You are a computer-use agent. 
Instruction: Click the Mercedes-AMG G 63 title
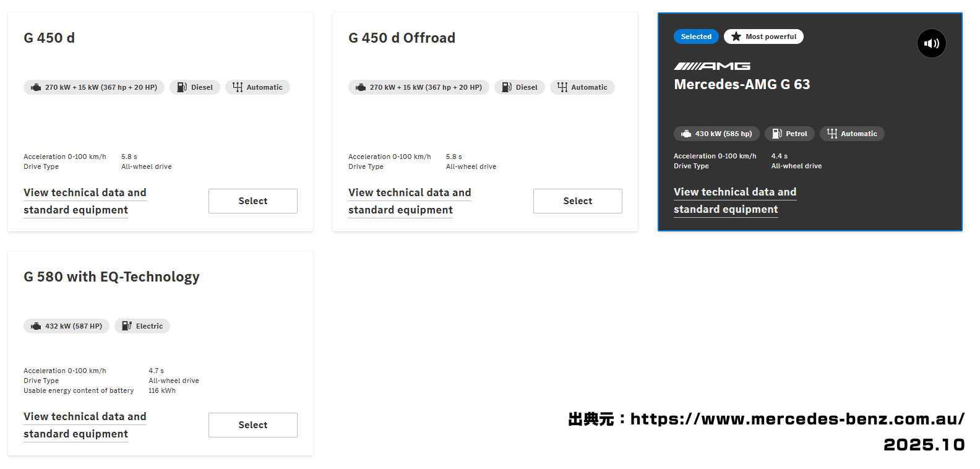click(742, 84)
